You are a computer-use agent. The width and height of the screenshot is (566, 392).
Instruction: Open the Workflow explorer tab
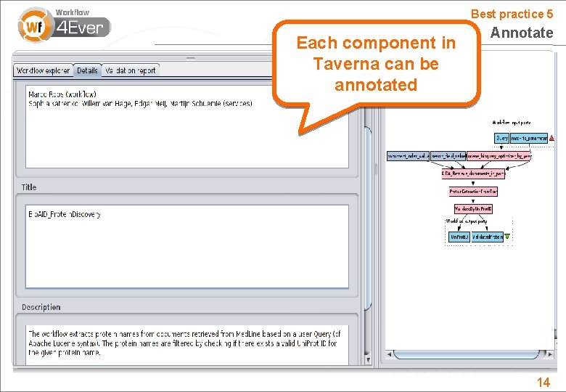[x=44, y=70]
